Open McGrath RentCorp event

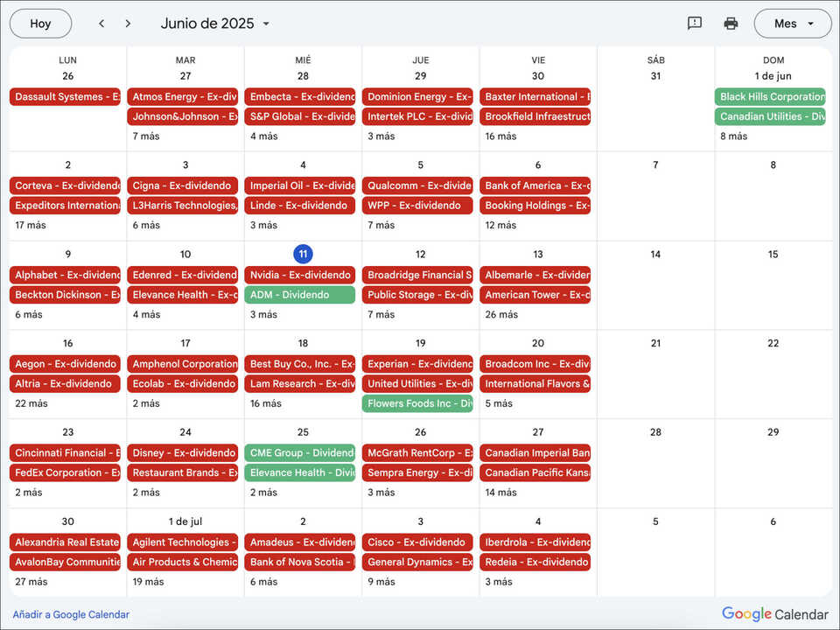pos(417,452)
